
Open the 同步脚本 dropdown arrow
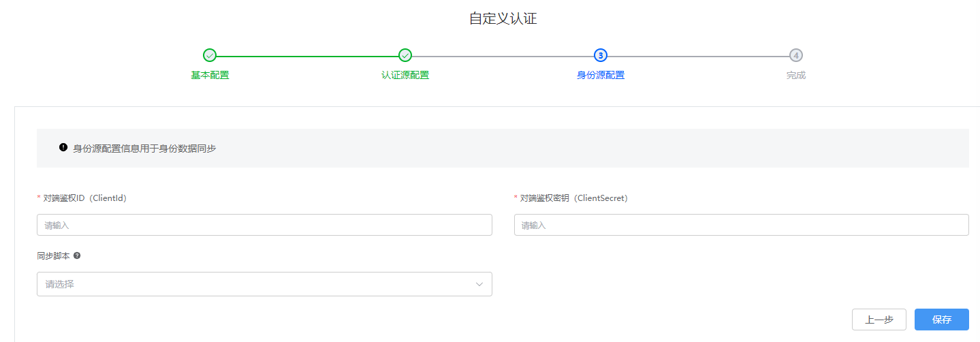pos(479,284)
